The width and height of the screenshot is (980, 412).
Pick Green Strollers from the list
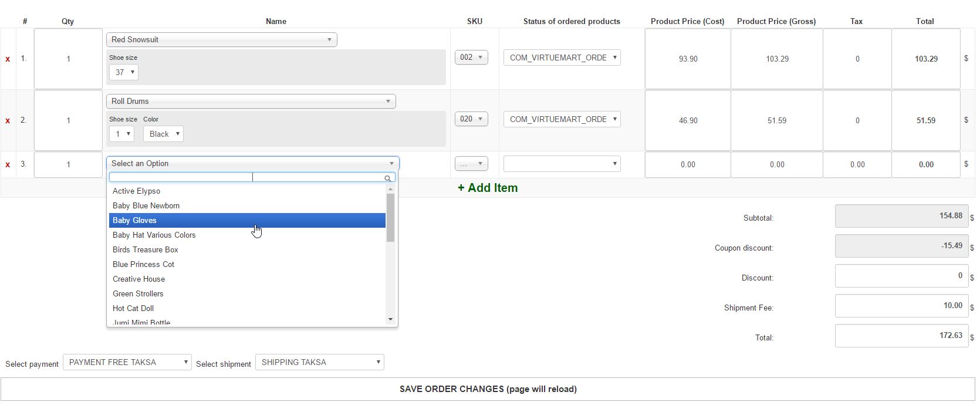[x=138, y=294]
